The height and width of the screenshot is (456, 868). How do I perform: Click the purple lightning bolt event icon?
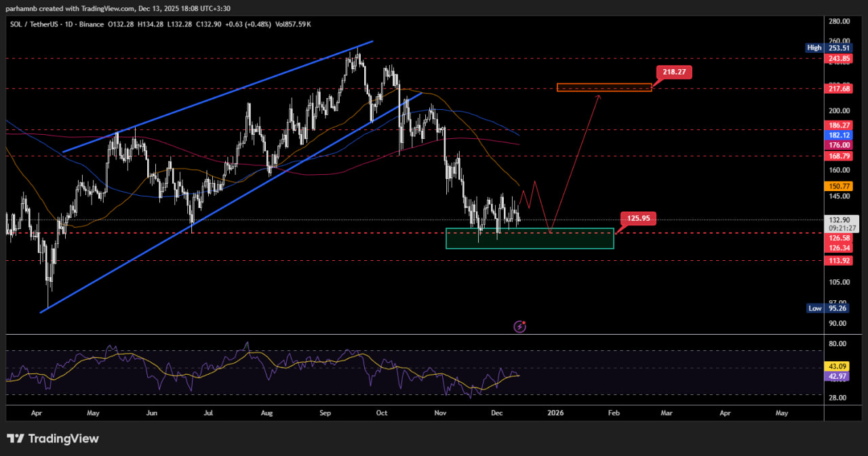[x=520, y=327]
